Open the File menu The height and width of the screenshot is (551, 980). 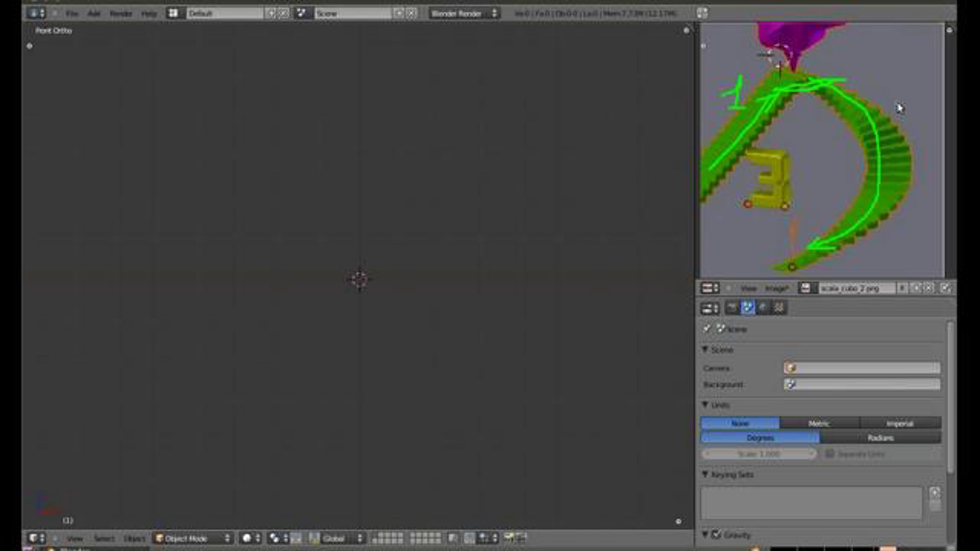(72, 13)
